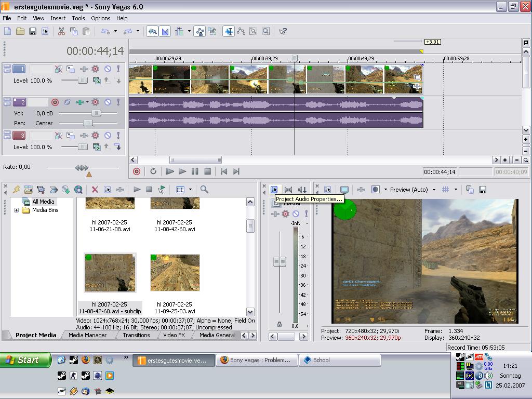Click the Save project floppy icon
Viewport: 532px width, 399px height.
(32, 31)
